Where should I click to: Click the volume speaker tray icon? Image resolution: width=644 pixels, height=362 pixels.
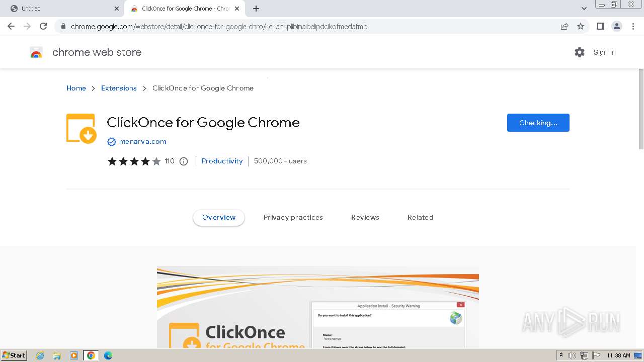coord(572,355)
